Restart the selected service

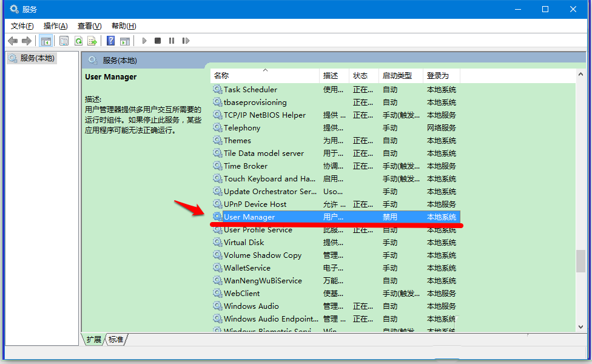(x=186, y=40)
